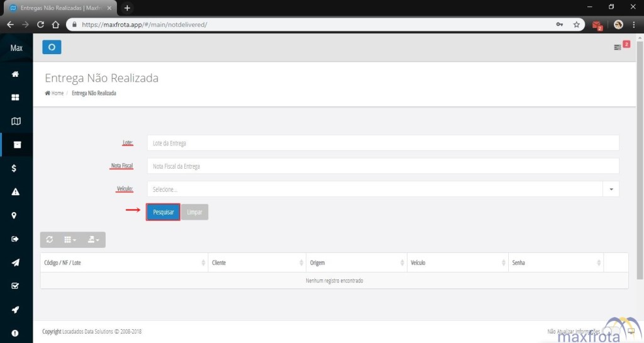Open the warning triangle sidebar icon
644x343 pixels.
16,191
